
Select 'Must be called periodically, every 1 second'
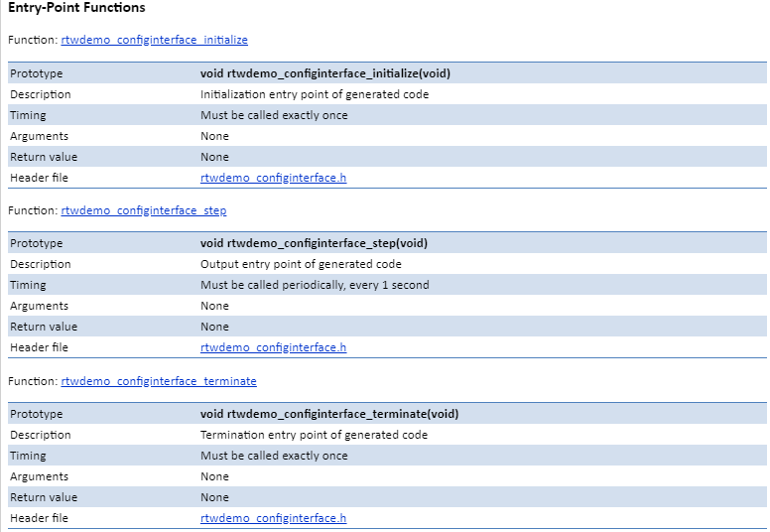tap(315, 286)
